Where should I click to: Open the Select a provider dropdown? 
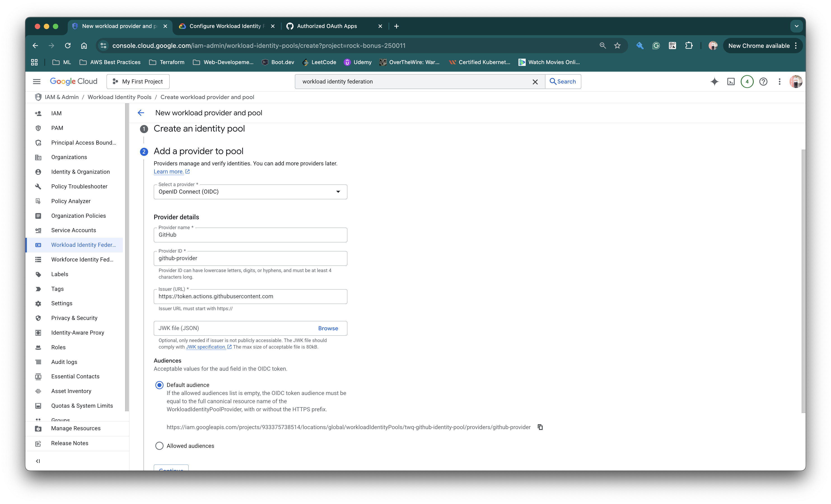(x=250, y=192)
